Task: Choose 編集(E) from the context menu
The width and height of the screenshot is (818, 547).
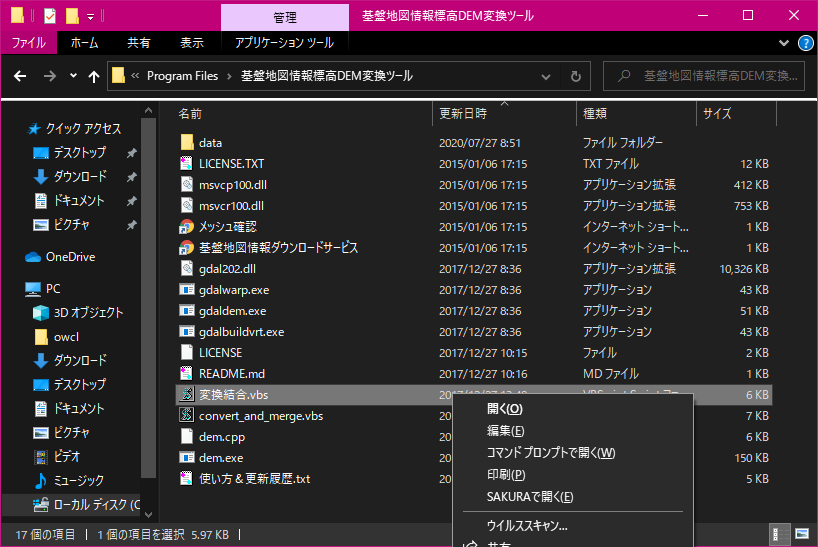Action: point(505,431)
